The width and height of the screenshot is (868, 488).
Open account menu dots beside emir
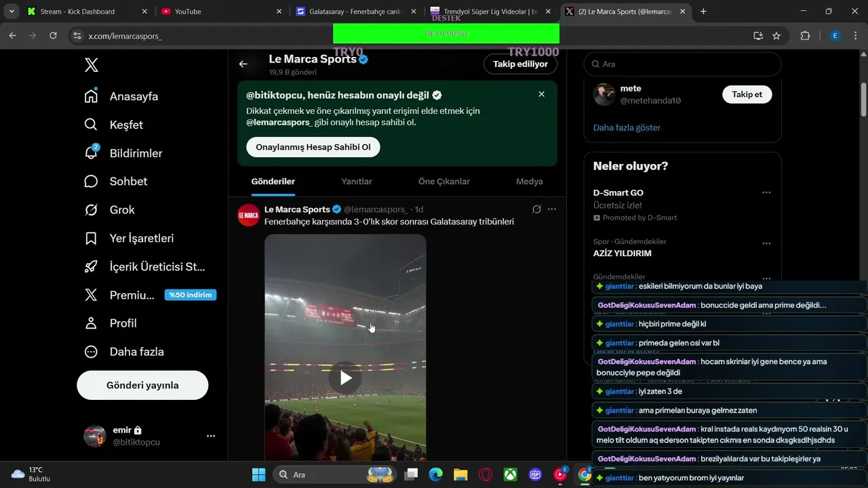pos(211,436)
